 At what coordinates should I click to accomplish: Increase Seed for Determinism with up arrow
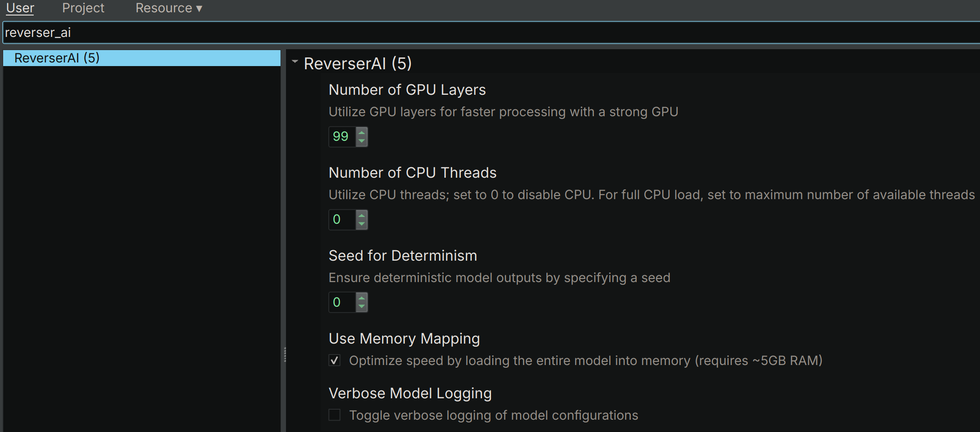click(362, 298)
